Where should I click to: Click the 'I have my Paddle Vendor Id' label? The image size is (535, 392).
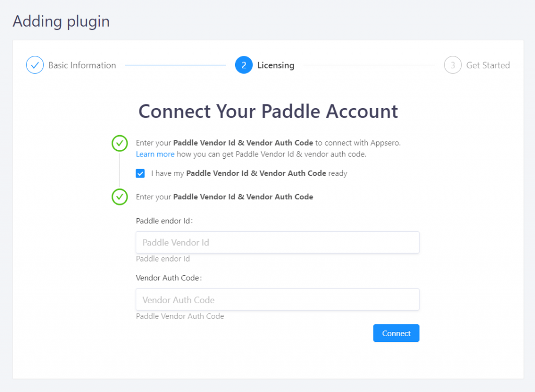click(249, 173)
